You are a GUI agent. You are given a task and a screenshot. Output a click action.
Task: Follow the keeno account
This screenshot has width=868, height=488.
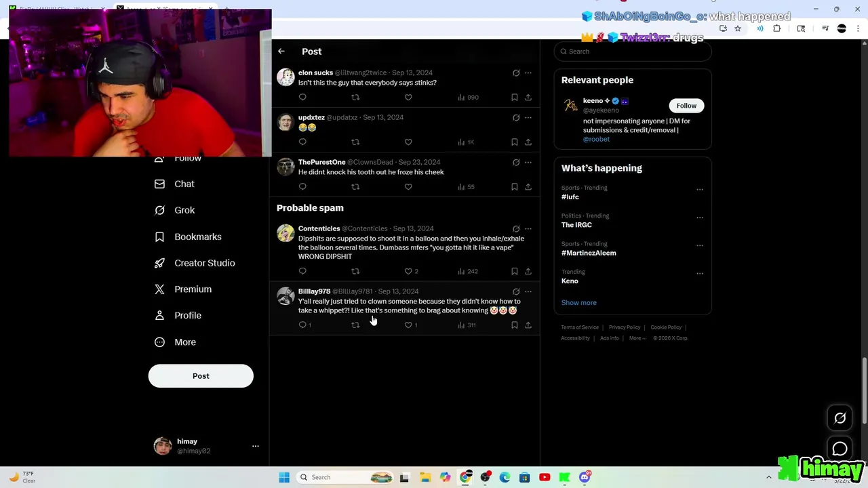(686, 106)
